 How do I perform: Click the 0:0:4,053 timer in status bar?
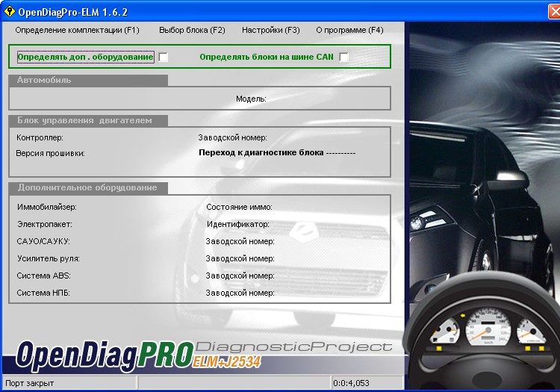(351, 383)
